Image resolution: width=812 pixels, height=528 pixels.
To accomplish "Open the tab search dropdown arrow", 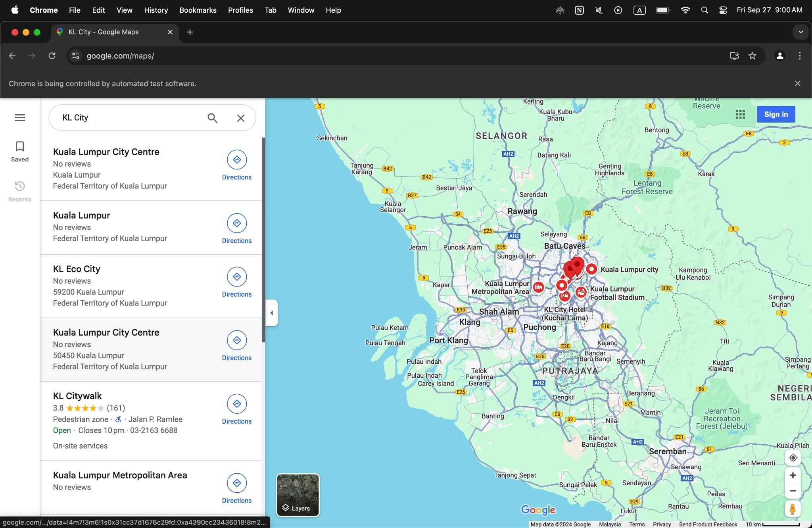I will click(x=801, y=32).
